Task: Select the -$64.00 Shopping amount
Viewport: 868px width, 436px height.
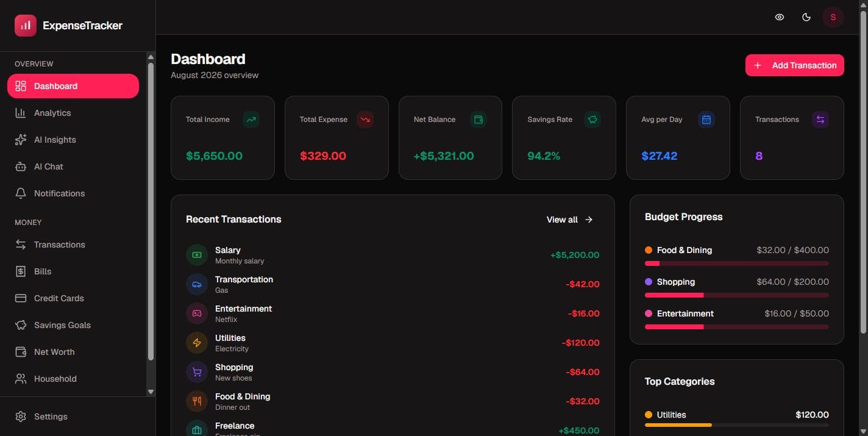Action: pos(583,372)
